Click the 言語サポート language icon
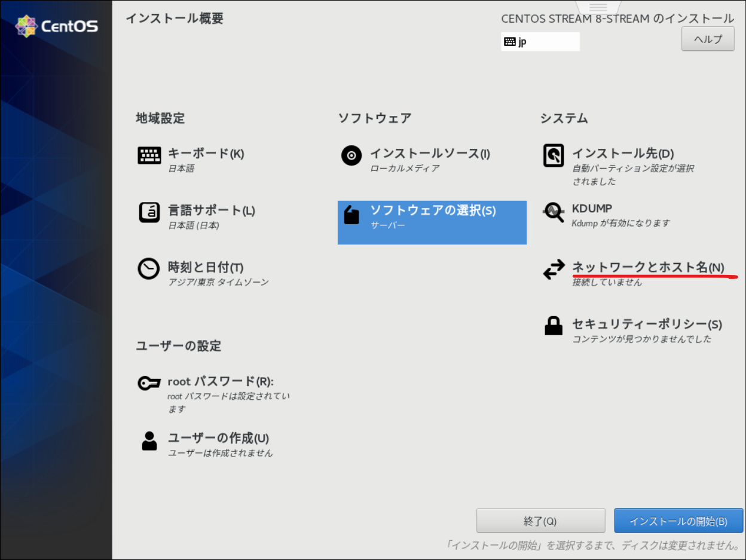Image resolution: width=746 pixels, height=560 pixels. pyautogui.click(x=149, y=212)
